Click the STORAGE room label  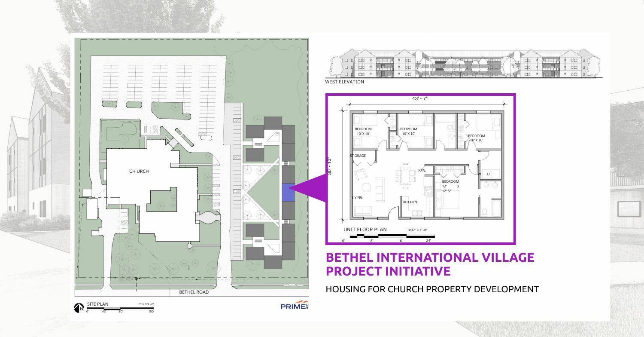tap(358, 156)
